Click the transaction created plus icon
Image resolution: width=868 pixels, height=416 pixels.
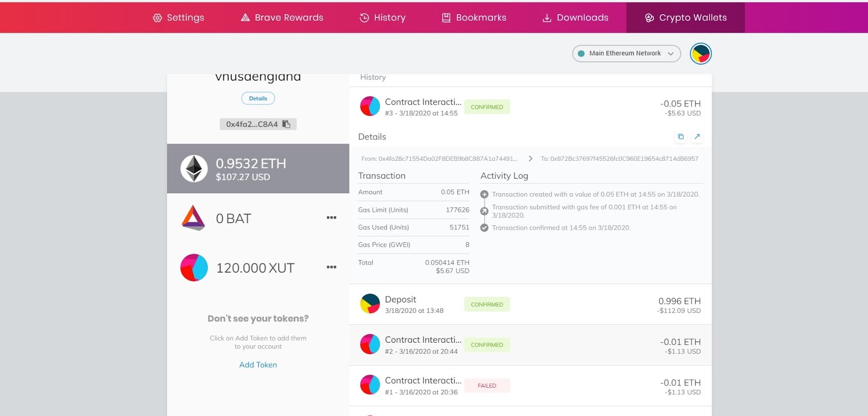[484, 194]
